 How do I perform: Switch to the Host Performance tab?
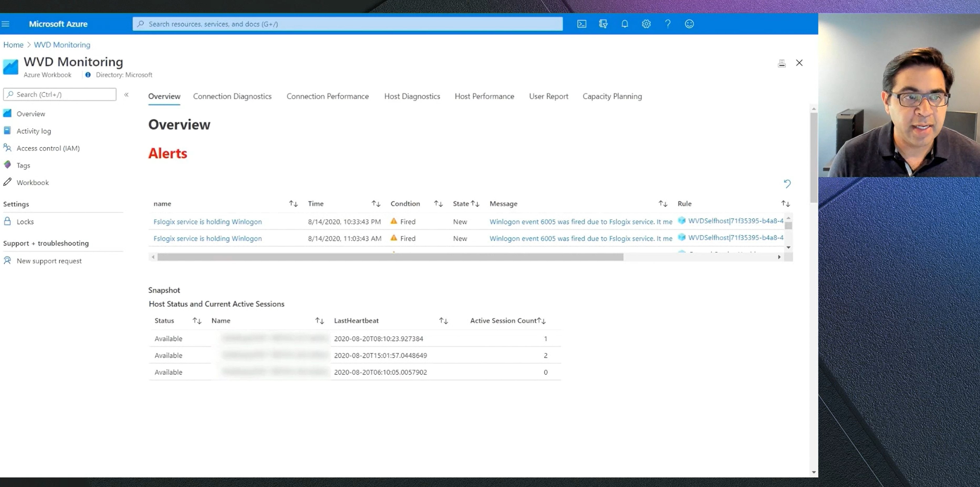pyautogui.click(x=484, y=96)
